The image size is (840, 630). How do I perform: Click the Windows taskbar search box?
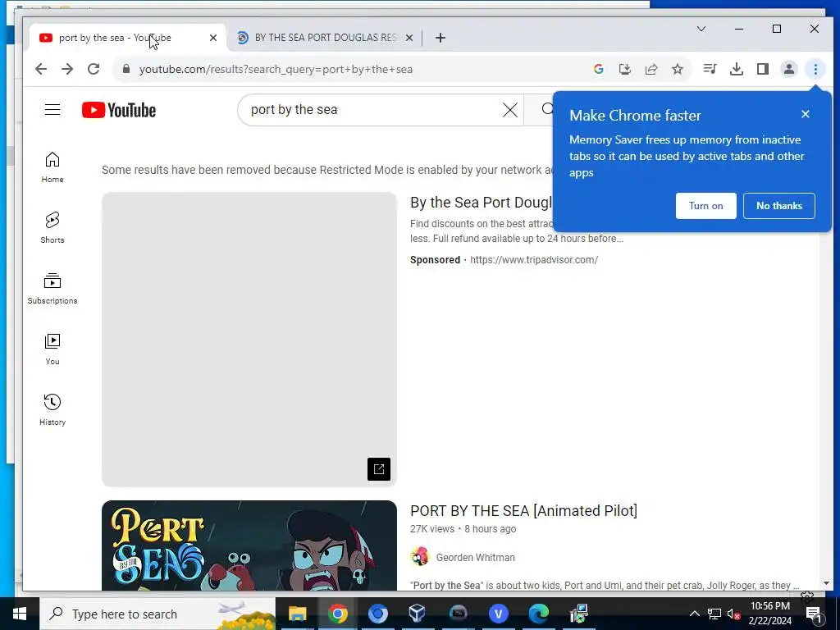[158, 614]
